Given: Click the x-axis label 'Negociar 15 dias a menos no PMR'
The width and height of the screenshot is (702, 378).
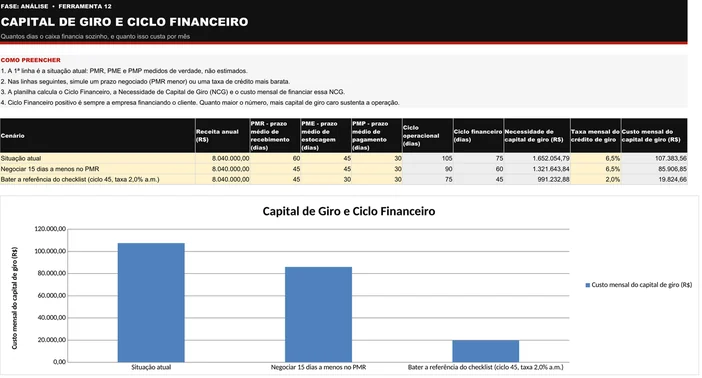Looking at the screenshot, I should [318, 367].
